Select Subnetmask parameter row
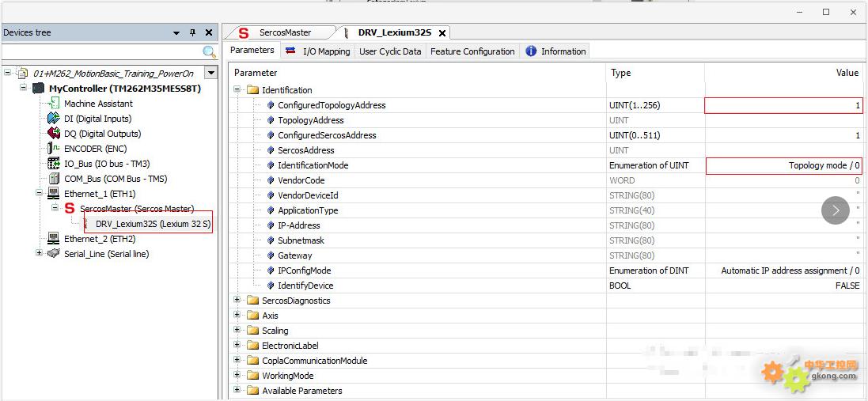 [545, 240]
